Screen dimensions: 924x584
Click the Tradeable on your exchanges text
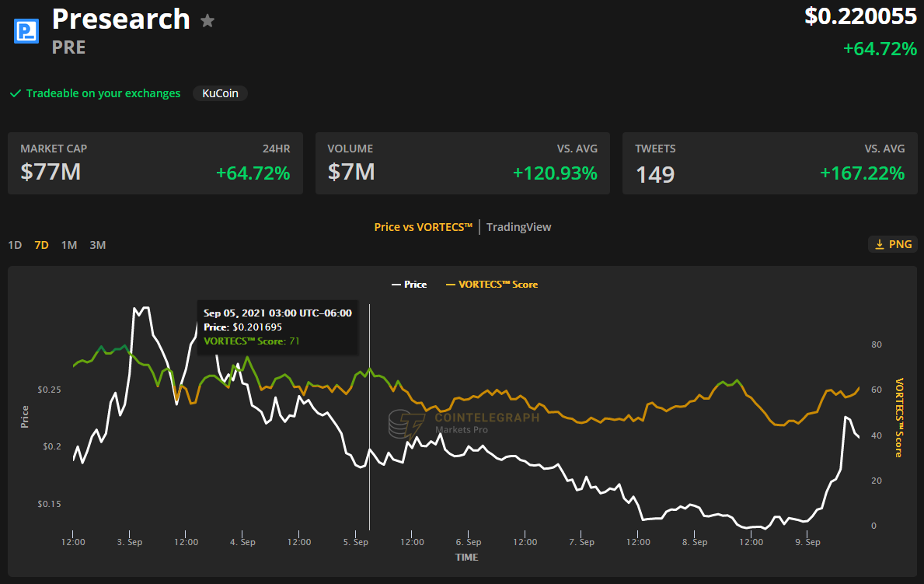pos(103,93)
